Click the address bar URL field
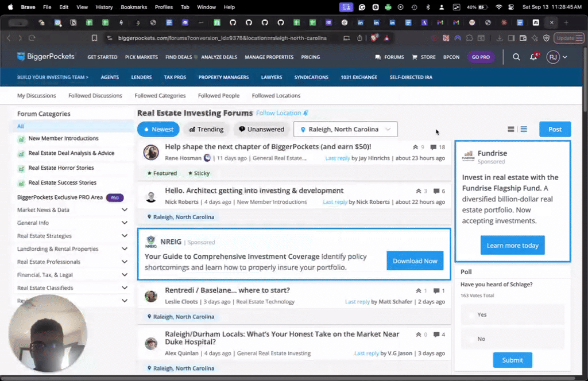This screenshot has width=588, height=381. click(222, 38)
